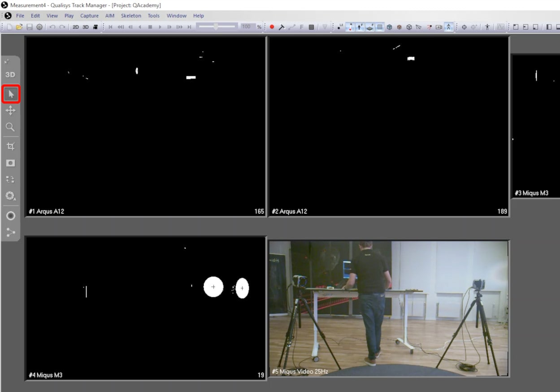Select the #2 Arqus A12 camera view

[x=389, y=126]
